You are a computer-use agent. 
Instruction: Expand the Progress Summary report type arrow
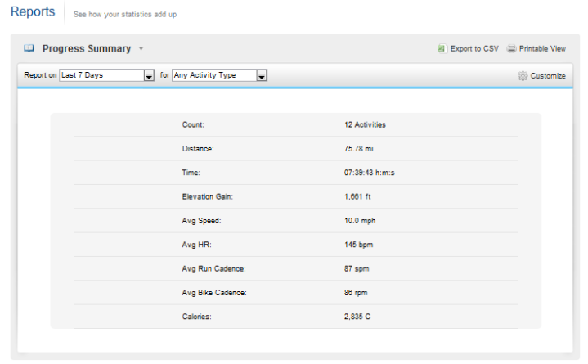click(141, 49)
